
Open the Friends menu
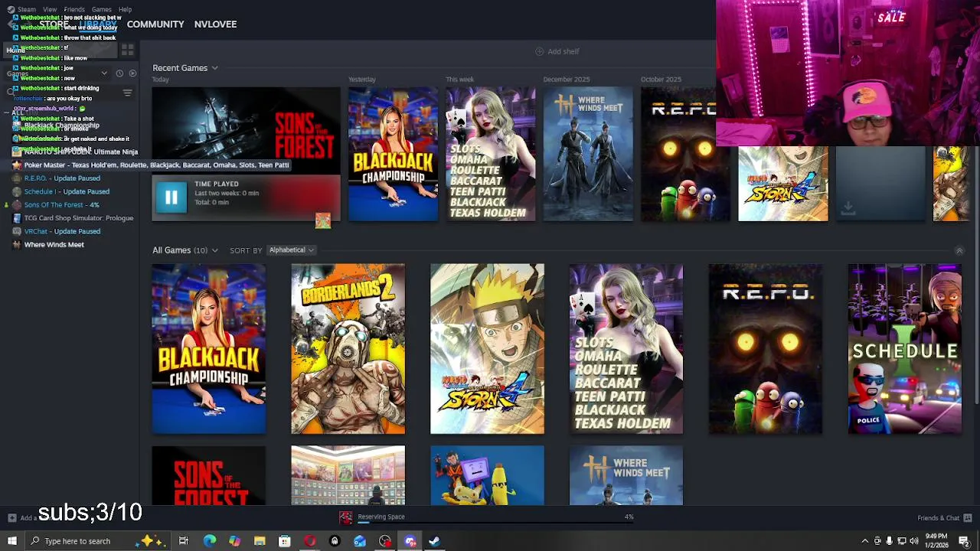tap(74, 9)
